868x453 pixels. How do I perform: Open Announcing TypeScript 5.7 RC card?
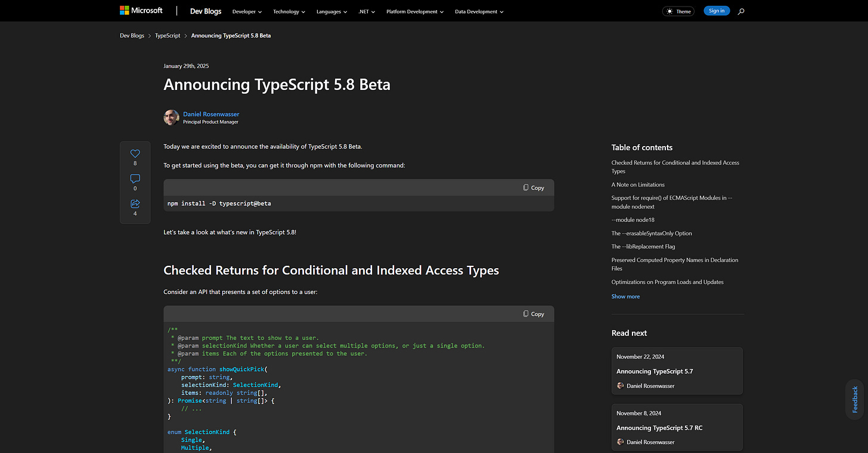point(677,427)
